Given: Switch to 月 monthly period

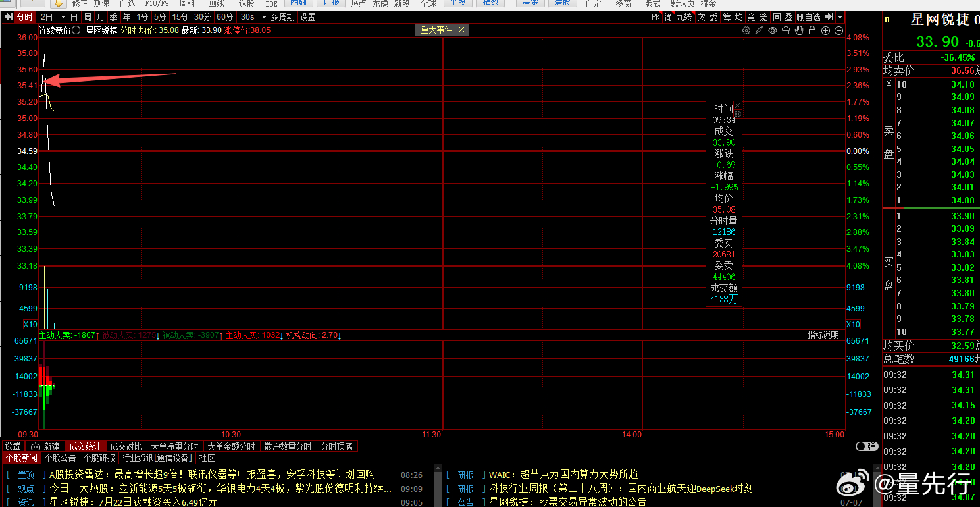Looking at the screenshot, I should (x=100, y=17).
